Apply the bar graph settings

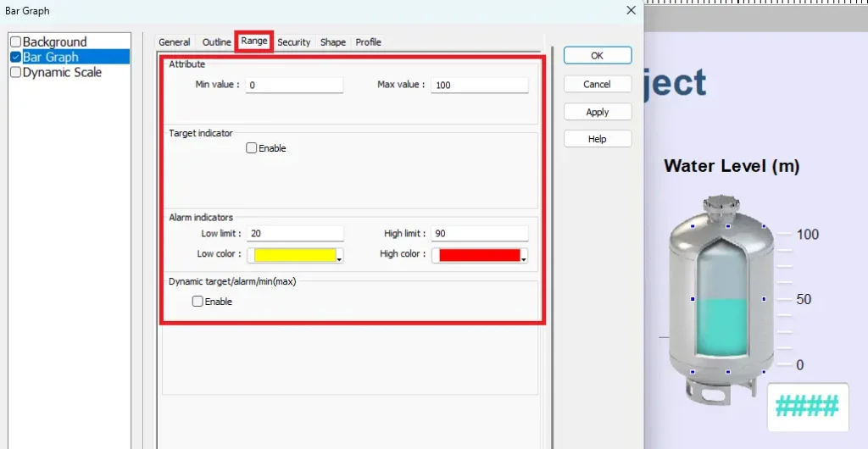coord(598,112)
